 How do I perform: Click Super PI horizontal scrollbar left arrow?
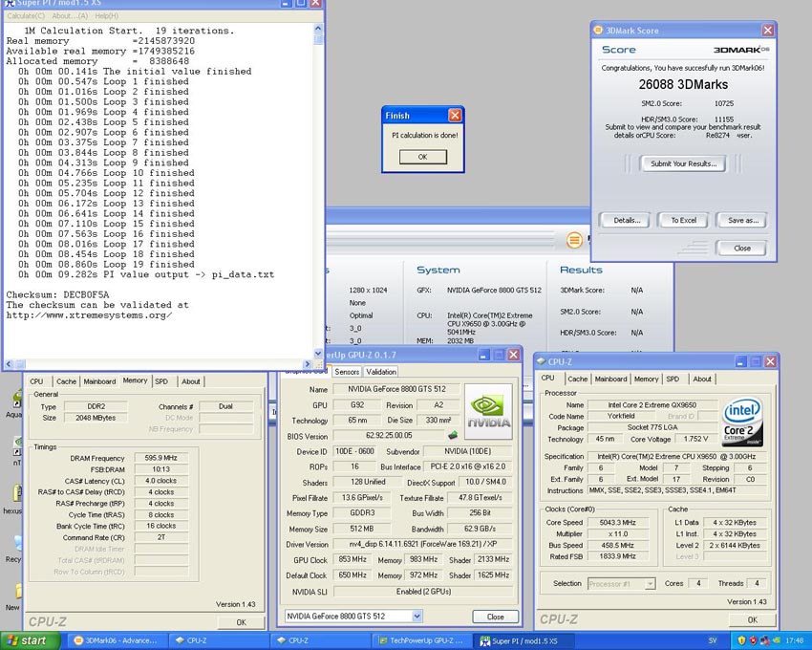(9, 364)
